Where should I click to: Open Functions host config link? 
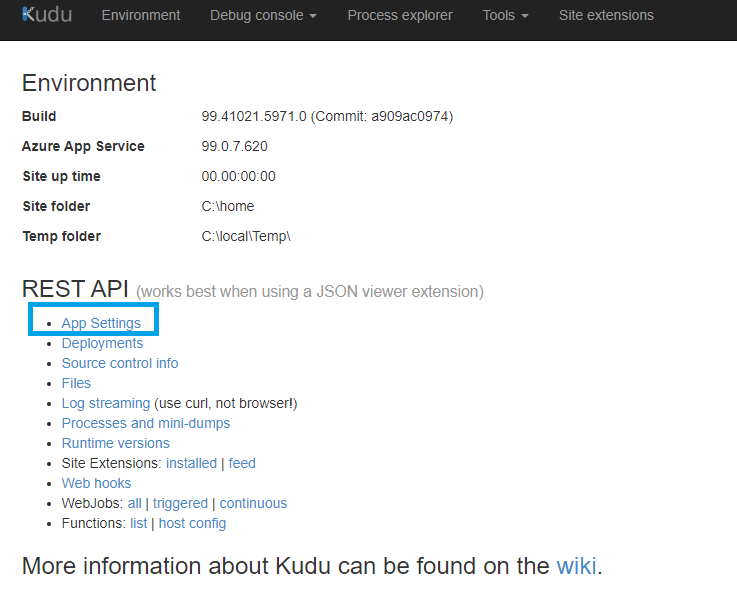click(x=192, y=523)
